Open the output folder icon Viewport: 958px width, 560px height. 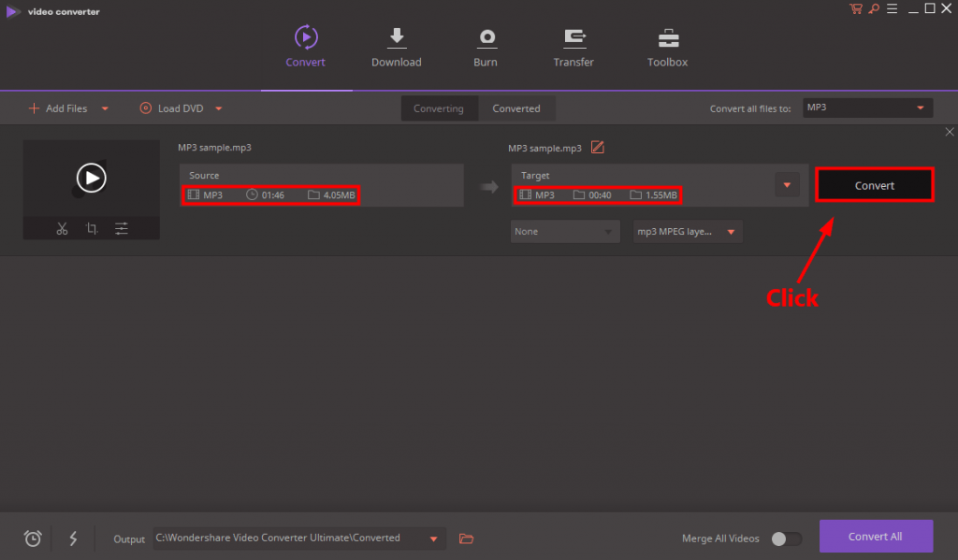pyautogui.click(x=466, y=538)
